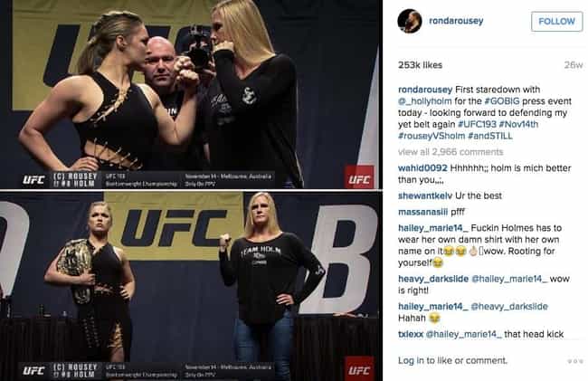Open the three-dot more options icon
Screen dimensions: 588x381
(x=574, y=361)
